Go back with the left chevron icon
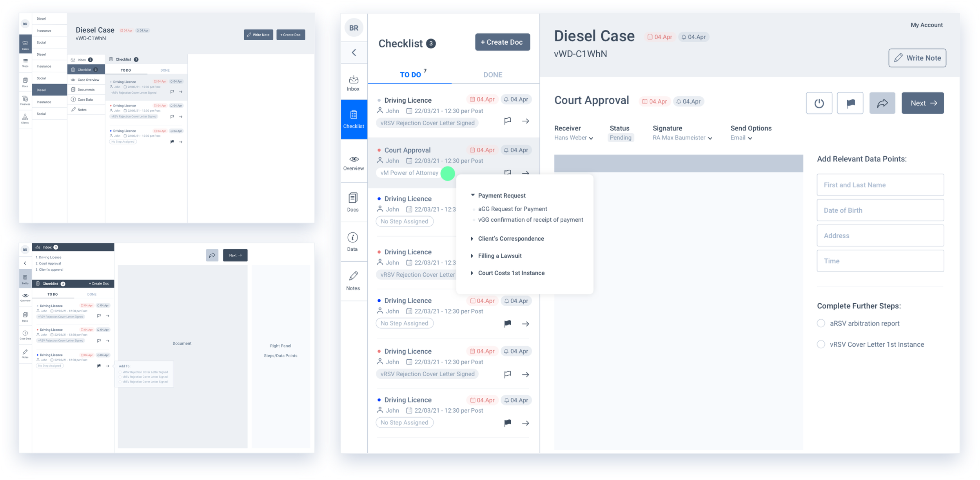 click(x=354, y=53)
